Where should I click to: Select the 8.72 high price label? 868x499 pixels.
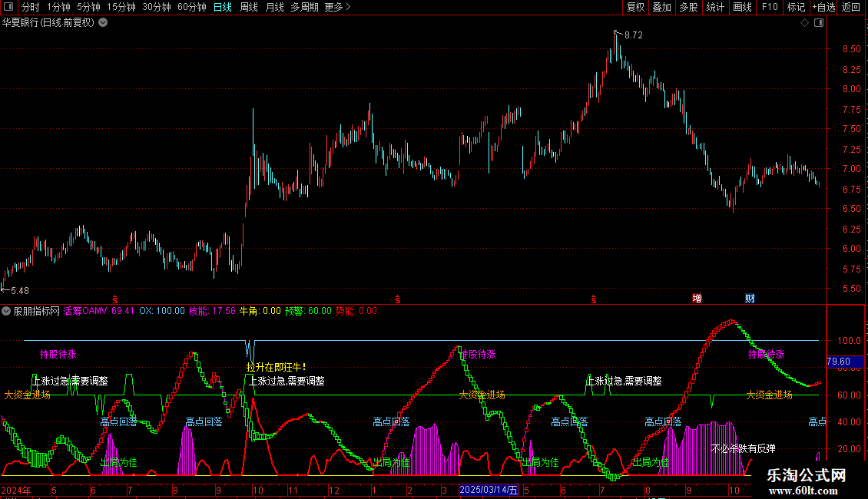[x=633, y=35]
